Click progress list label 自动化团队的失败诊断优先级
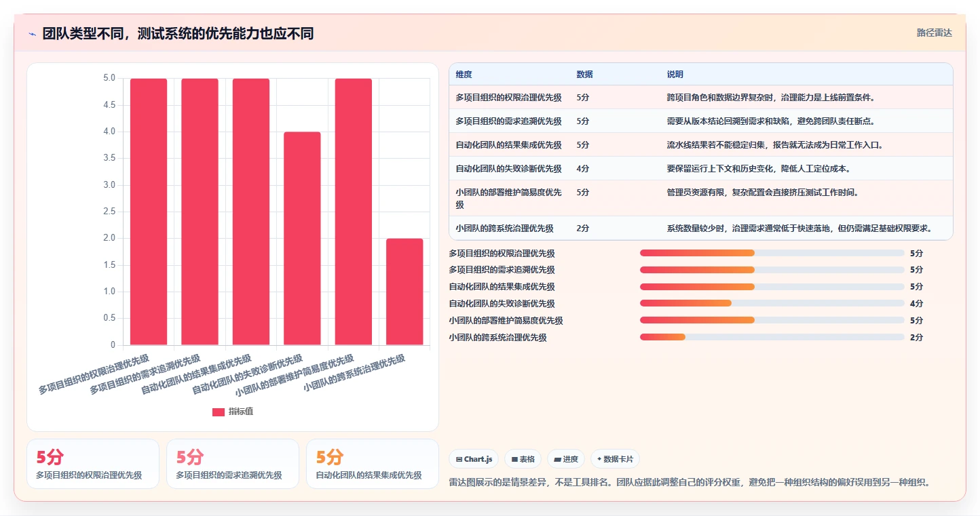This screenshot has width=980, height=516. tap(502, 304)
